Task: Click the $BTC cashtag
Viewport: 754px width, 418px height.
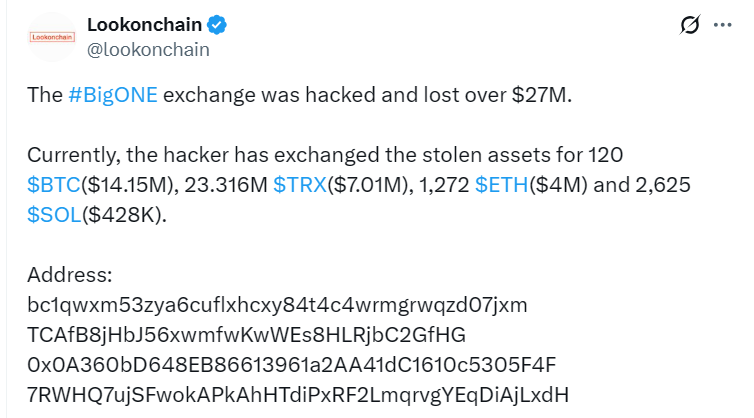Action: 54,185
